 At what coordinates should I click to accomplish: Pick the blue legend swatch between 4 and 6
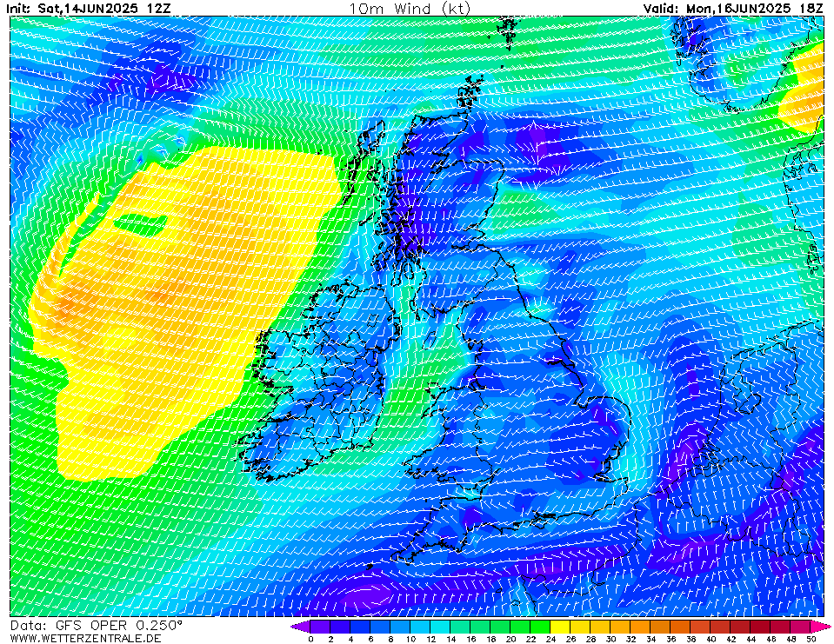coord(360,627)
